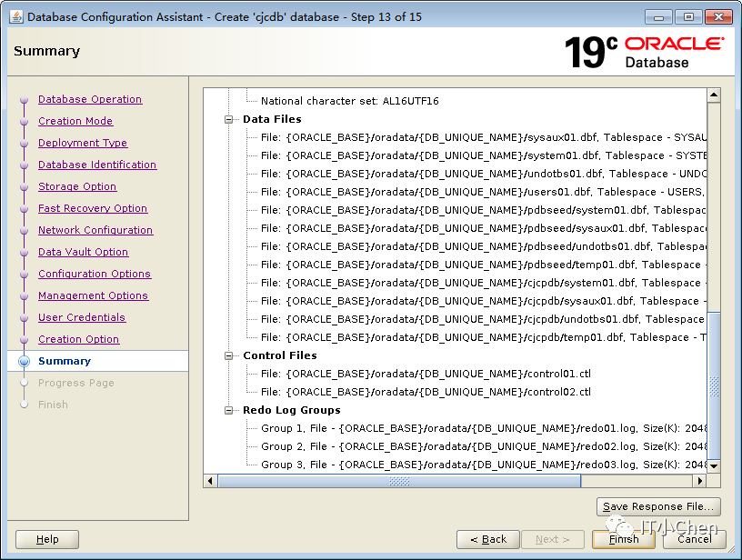
Task: Open the Storage Option step
Action: tap(77, 186)
